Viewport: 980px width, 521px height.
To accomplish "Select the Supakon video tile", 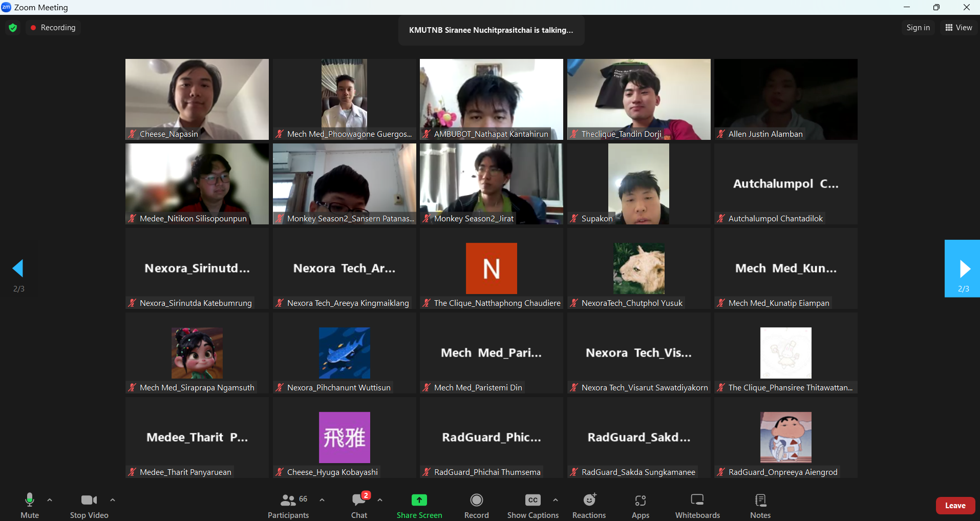I will click(x=639, y=184).
